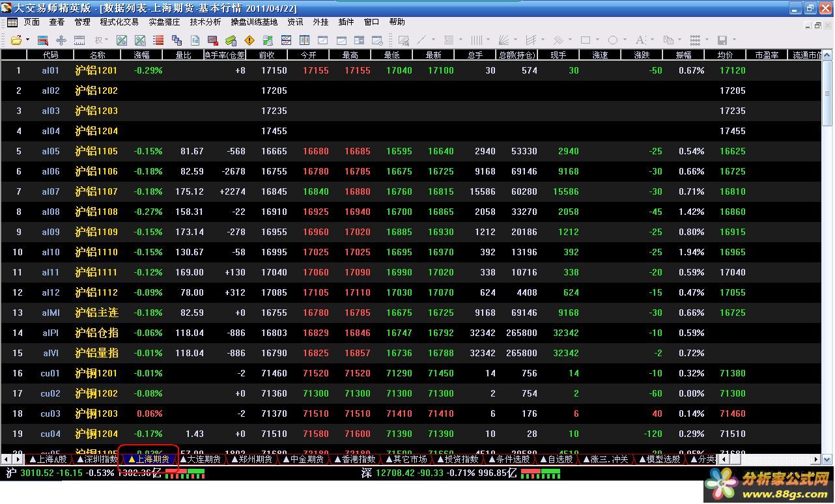This screenshot has width=835, height=504.
Task: Select the 沪铜1203 row name
Action: (96, 413)
